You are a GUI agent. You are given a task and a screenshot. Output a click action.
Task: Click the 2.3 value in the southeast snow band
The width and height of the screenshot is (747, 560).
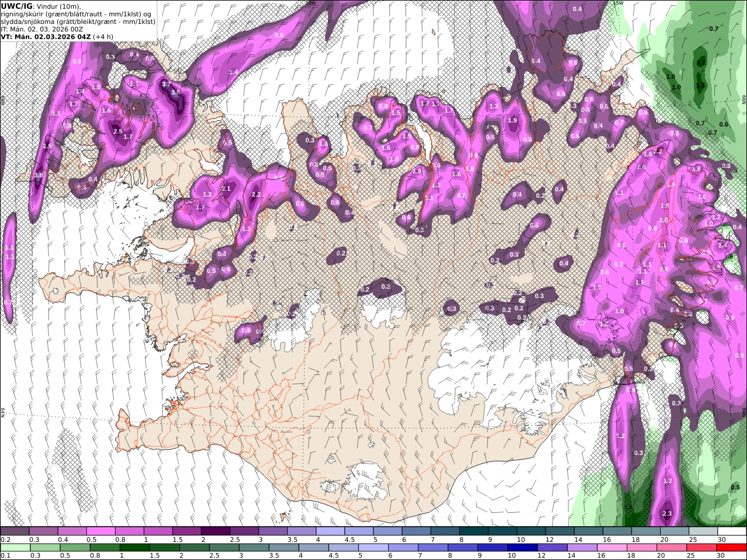668,513
